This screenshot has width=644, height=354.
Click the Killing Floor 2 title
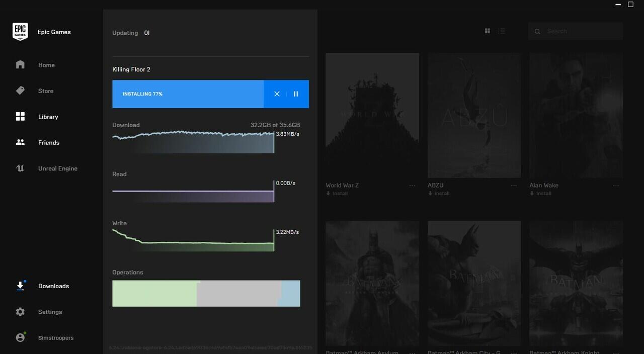[131, 69]
